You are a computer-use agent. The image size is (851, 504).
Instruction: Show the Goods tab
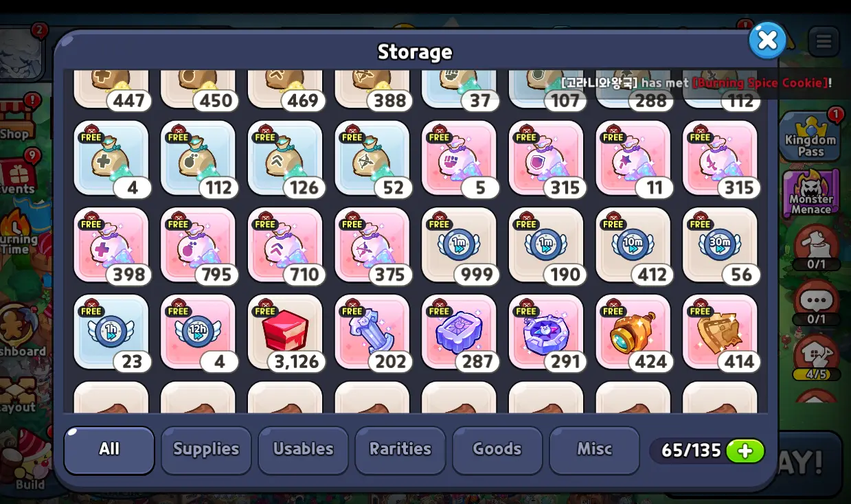click(x=497, y=450)
